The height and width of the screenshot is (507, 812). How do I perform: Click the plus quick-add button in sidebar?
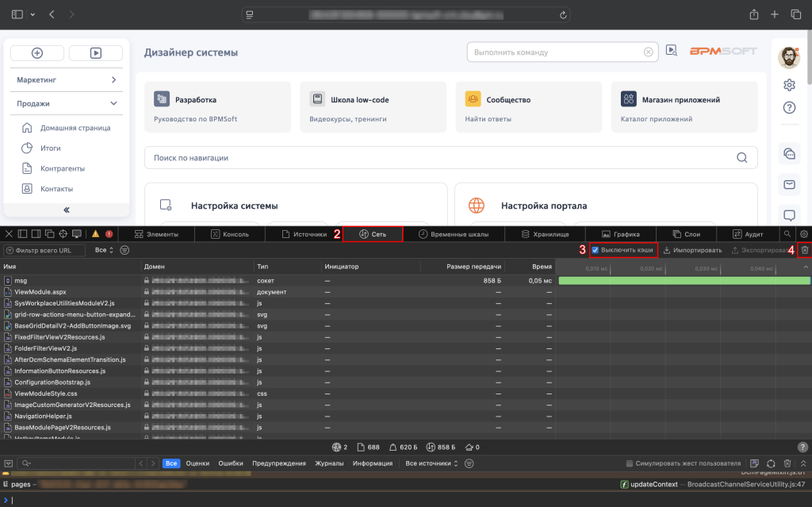[x=37, y=53]
